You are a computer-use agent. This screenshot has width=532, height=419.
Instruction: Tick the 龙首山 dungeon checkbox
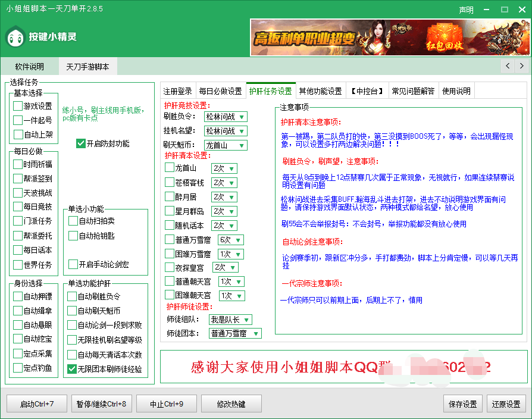[170, 168]
